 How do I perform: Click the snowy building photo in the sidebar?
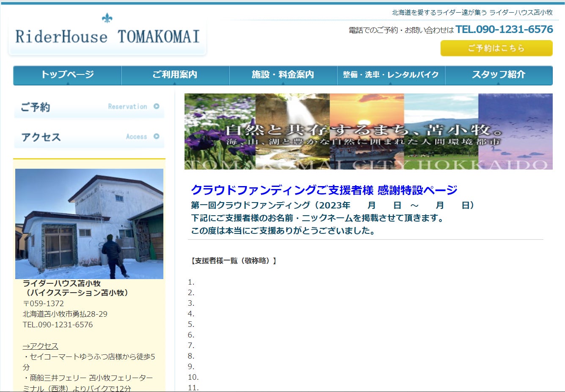(x=89, y=224)
